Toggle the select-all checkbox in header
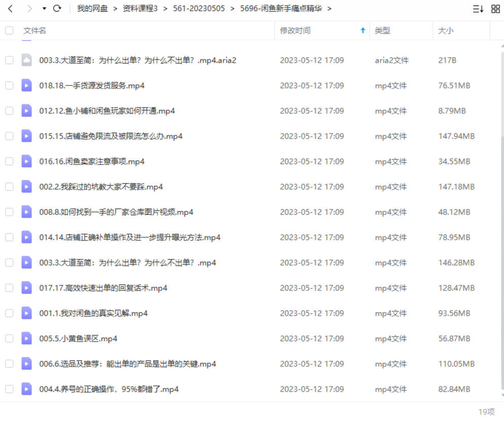Screen dimensions: 504x421 9,30
